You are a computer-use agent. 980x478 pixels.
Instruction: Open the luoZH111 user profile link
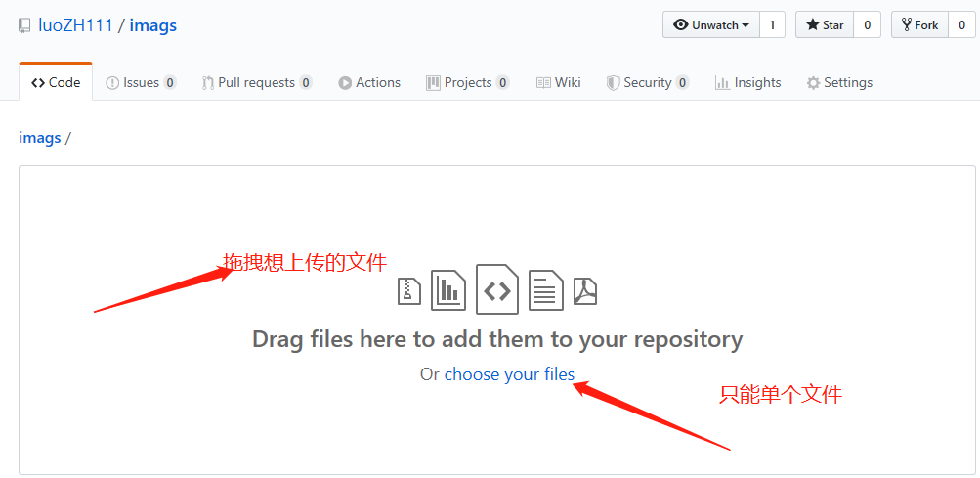75,25
